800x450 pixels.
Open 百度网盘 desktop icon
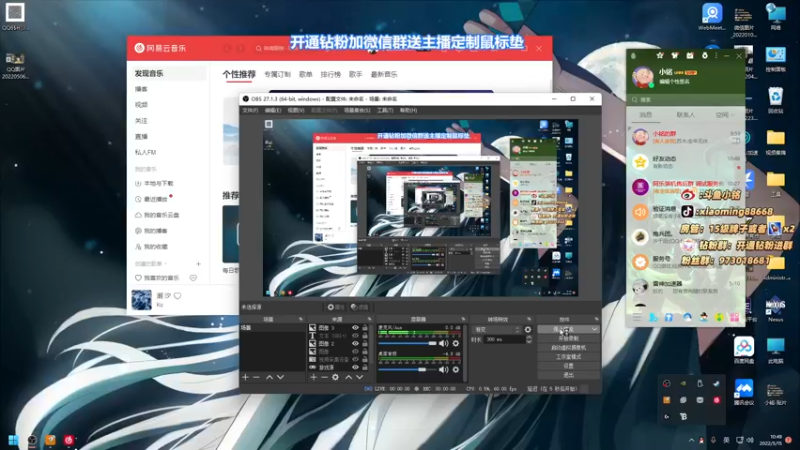pos(744,351)
